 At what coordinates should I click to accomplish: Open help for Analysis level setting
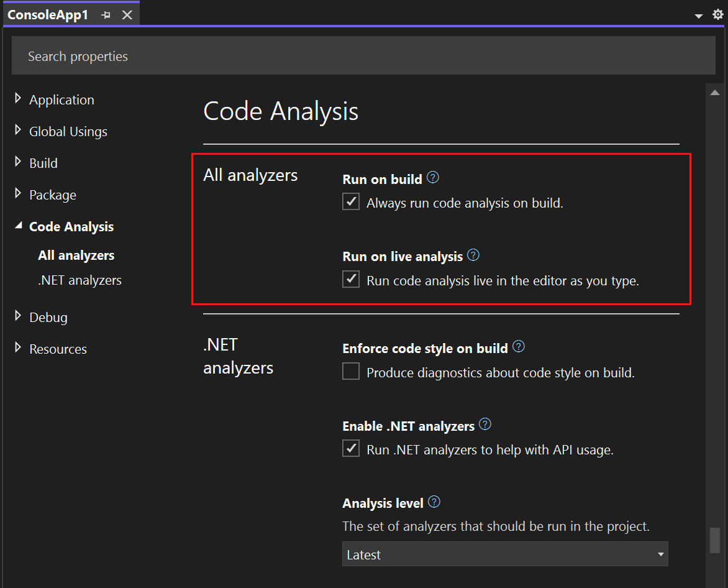pos(434,502)
